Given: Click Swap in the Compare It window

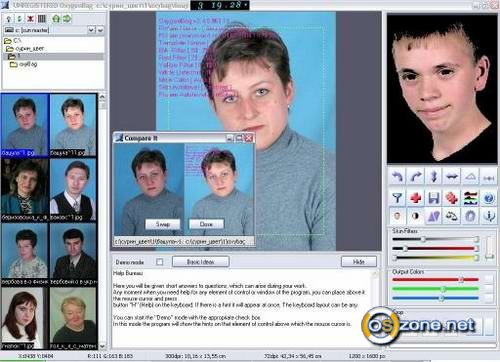Looking at the screenshot, I should pos(163,224).
